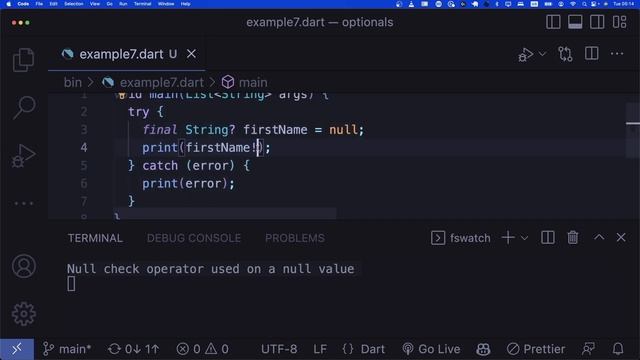Add a new terminal with plus icon

coord(508,237)
